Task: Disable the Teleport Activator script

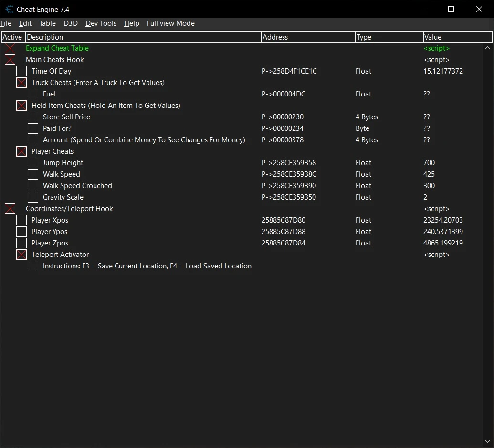Action: [x=21, y=254]
